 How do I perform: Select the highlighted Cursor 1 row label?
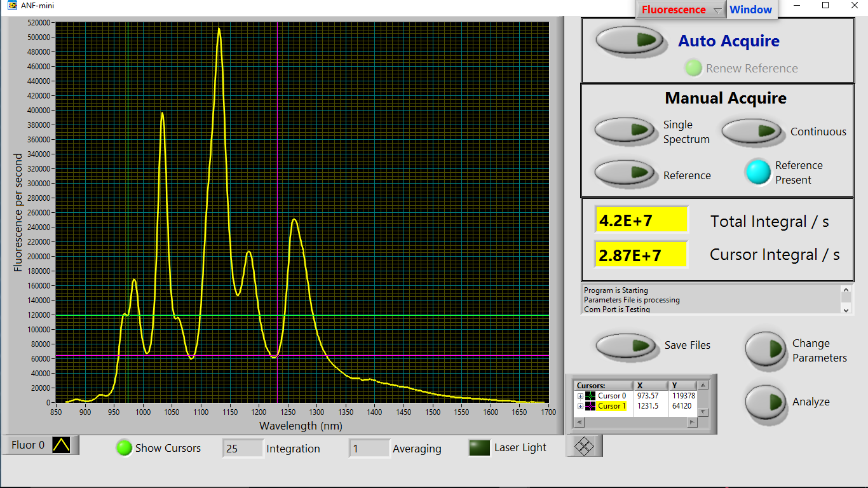(x=612, y=406)
